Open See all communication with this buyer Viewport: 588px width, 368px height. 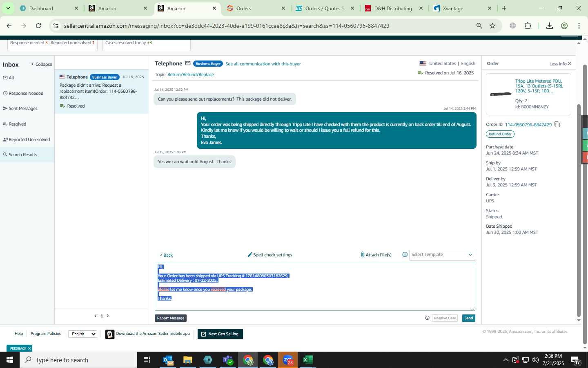tap(263, 64)
